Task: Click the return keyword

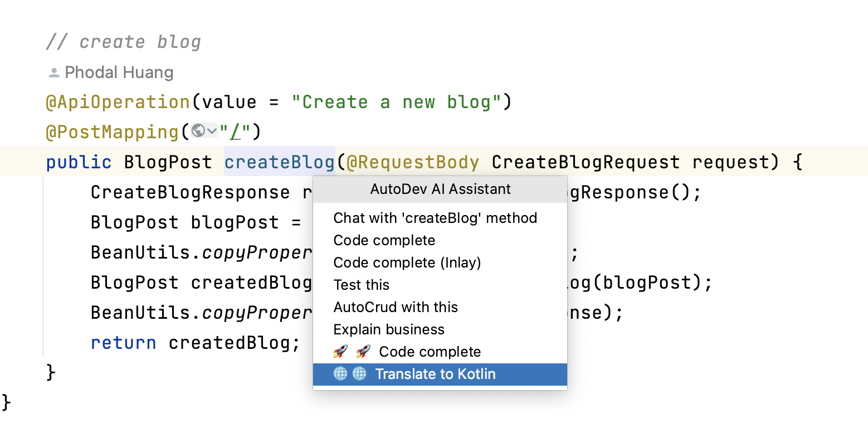Action: click(x=123, y=342)
